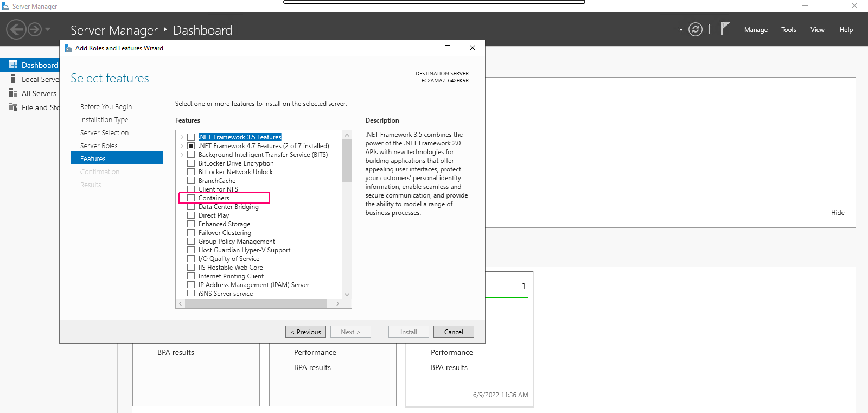Check Direct Play checkbox
Screen dimensions: 868x413
[x=191, y=215]
